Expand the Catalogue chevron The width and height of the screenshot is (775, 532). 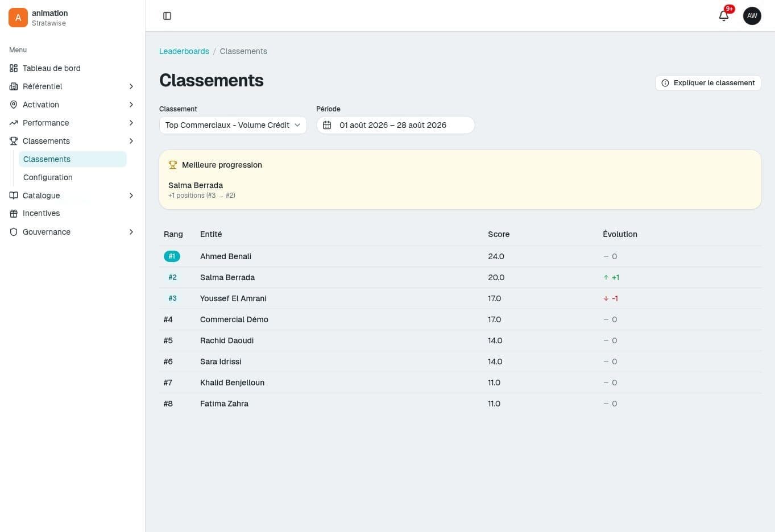pyautogui.click(x=131, y=196)
